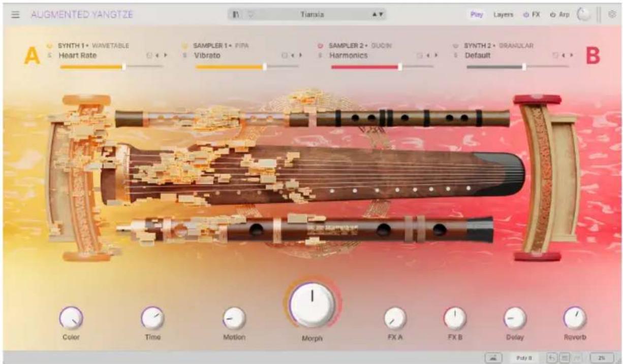Select next preset with down arrow
The image size is (623, 364).
381,15
